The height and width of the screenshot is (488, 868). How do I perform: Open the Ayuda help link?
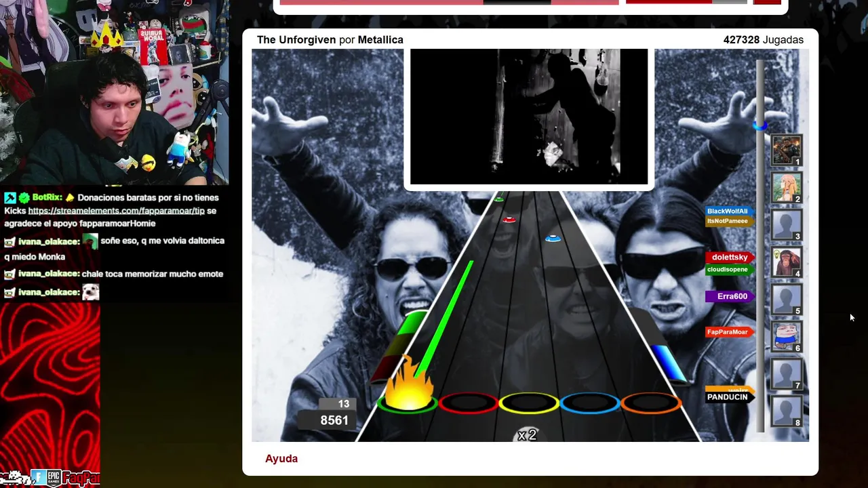(281, 459)
